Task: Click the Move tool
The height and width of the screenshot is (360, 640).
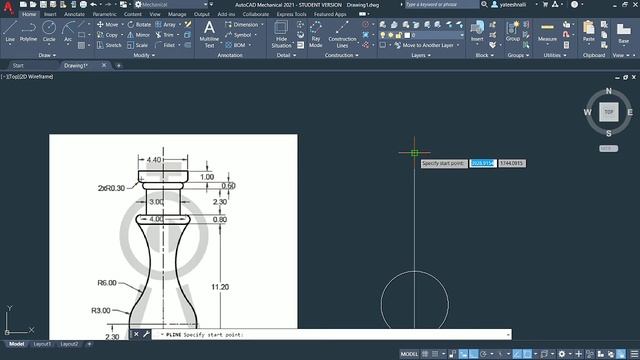Action: [107, 24]
